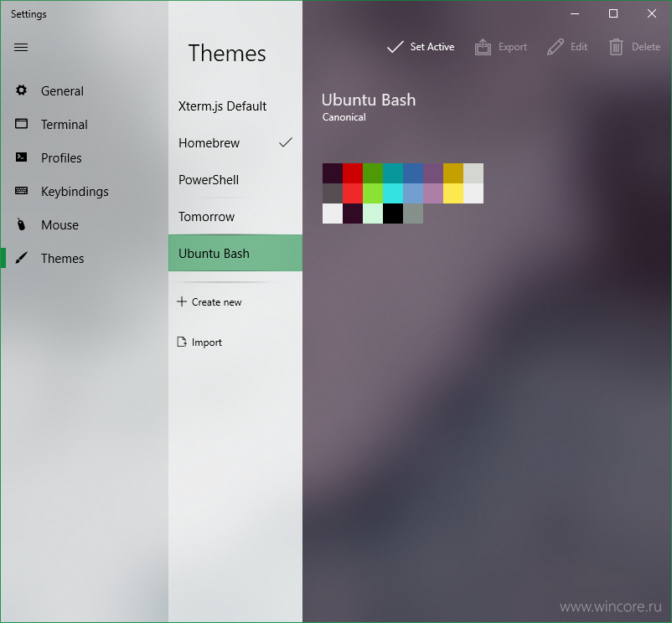Click the teal swatch in top row

[393, 173]
